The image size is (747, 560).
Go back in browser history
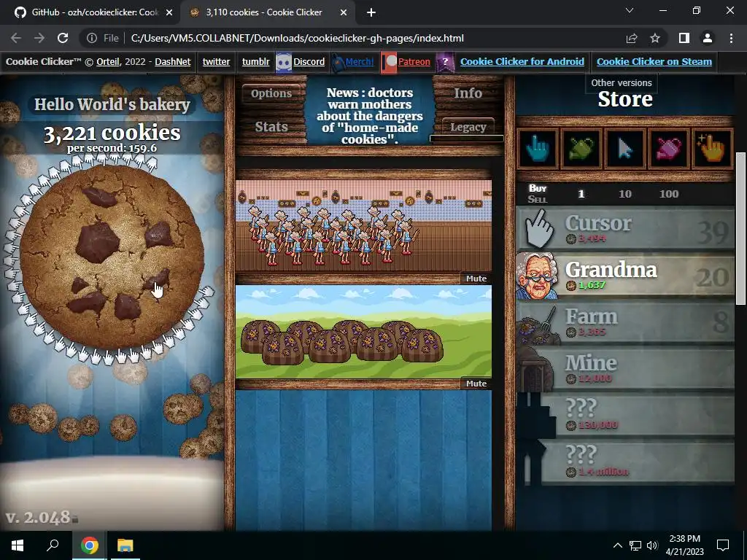[16, 38]
